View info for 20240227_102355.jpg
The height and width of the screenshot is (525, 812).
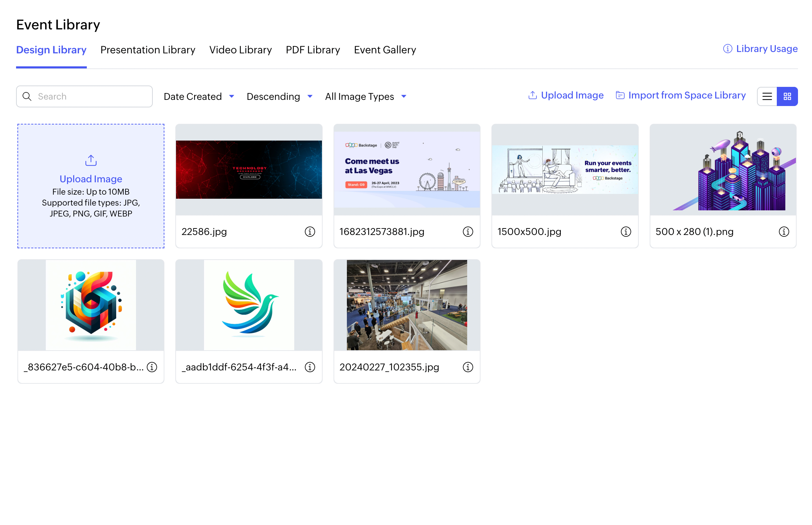pyautogui.click(x=468, y=367)
